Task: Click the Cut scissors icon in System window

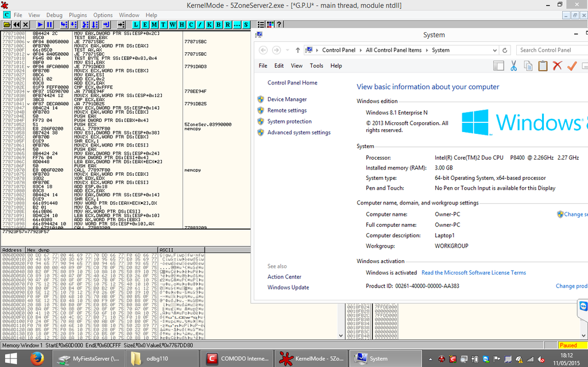Action: click(x=514, y=66)
